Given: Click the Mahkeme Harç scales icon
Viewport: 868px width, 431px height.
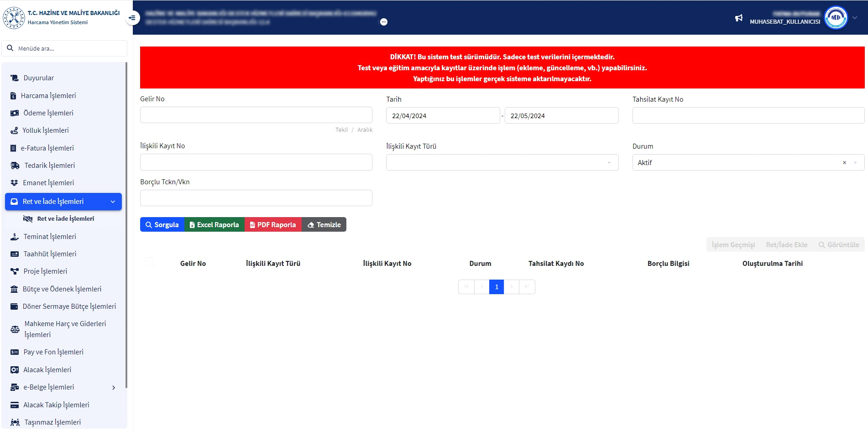Looking at the screenshot, I should tap(15, 329).
